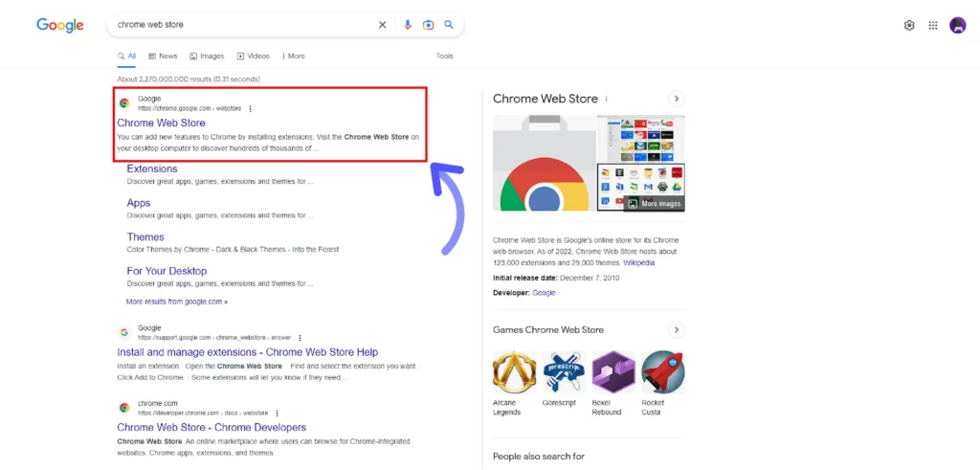
Task: Open the More search filter menu
Action: point(293,56)
